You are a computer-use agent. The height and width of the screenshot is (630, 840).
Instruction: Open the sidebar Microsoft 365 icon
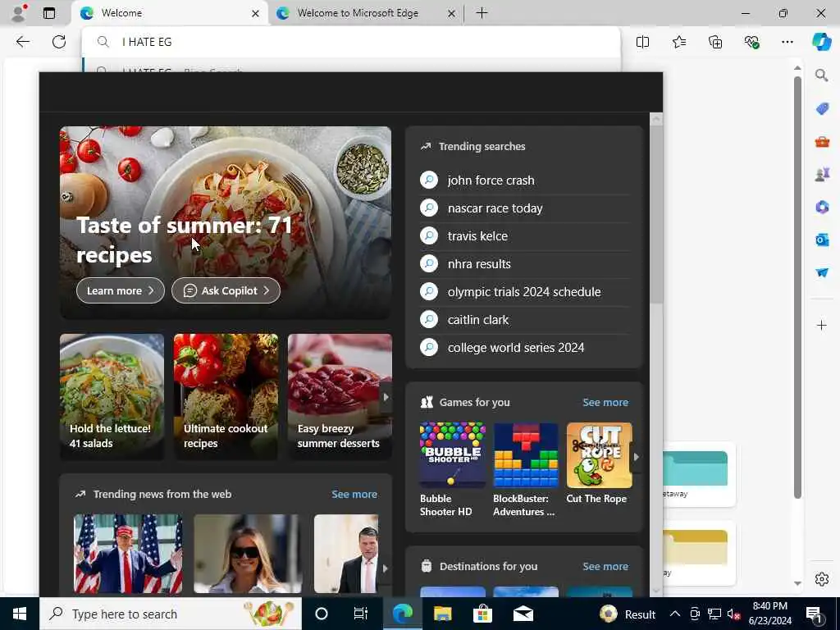(x=822, y=207)
